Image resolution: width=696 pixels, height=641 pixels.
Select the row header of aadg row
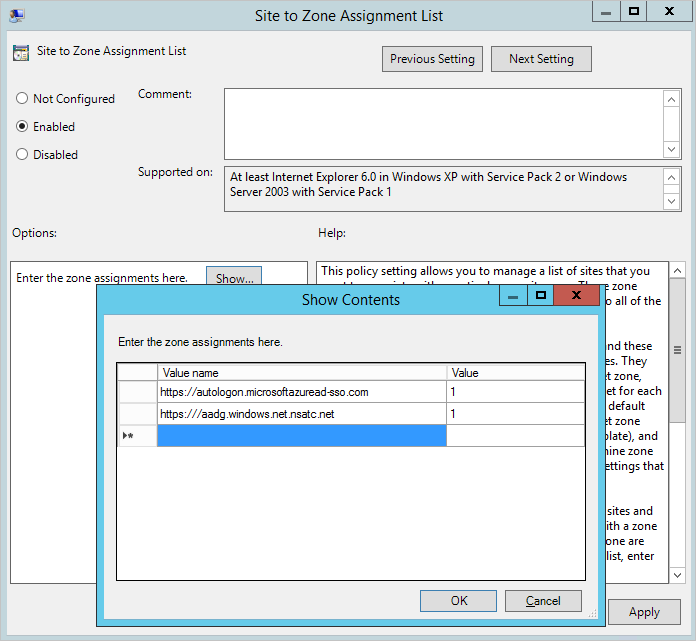(x=137, y=414)
